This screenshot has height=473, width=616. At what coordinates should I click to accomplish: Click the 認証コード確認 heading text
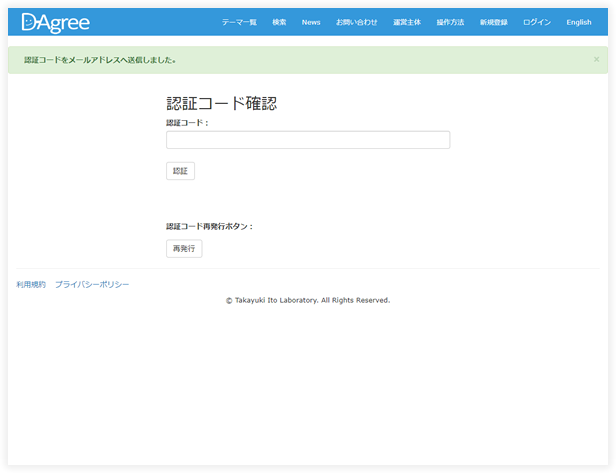pyautogui.click(x=222, y=103)
